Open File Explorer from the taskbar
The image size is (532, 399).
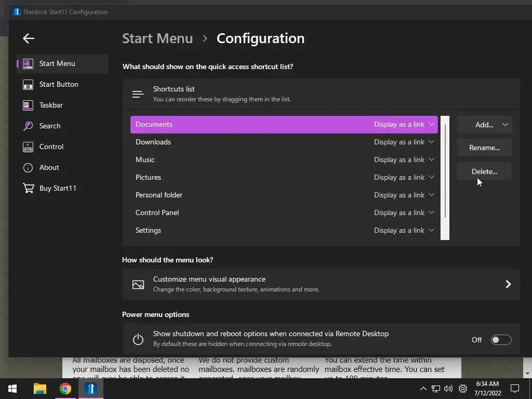tap(40, 389)
